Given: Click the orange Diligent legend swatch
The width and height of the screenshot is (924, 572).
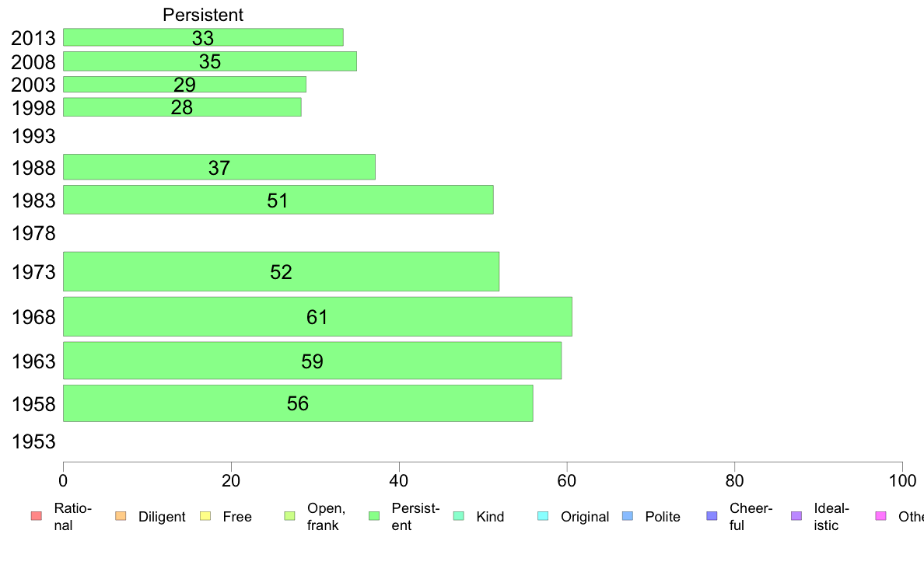Looking at the screenshot, I should (121, 516).
